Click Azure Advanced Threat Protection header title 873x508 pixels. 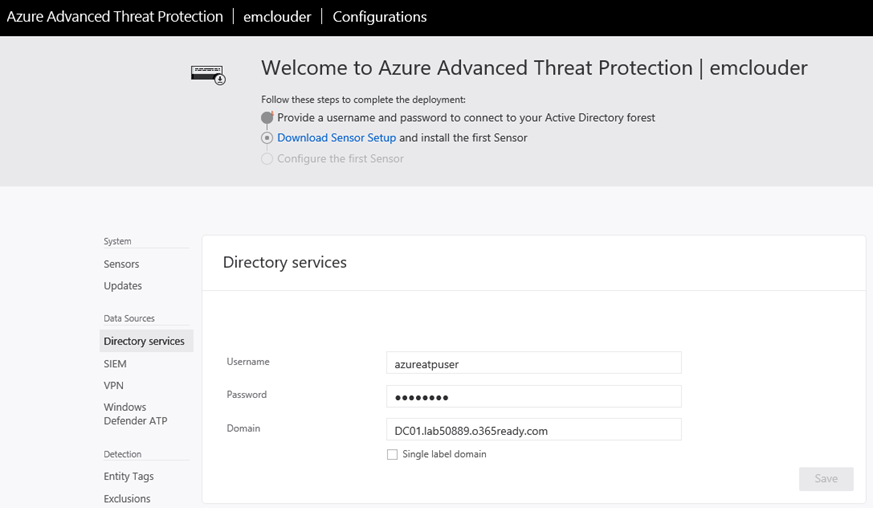click(115, 17)
